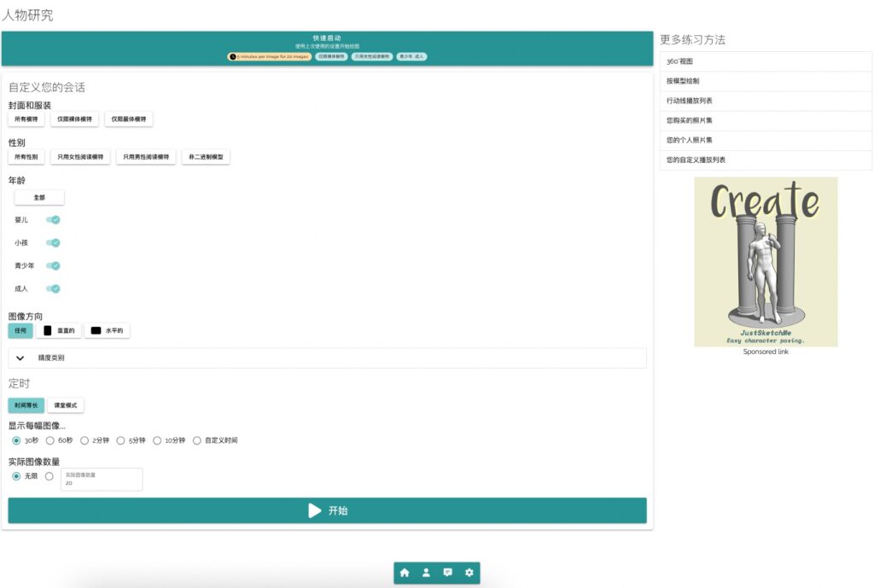
Task: Switch to 课堂模式 timing mode
Action: pyautogui.click(x=66, y=405)
